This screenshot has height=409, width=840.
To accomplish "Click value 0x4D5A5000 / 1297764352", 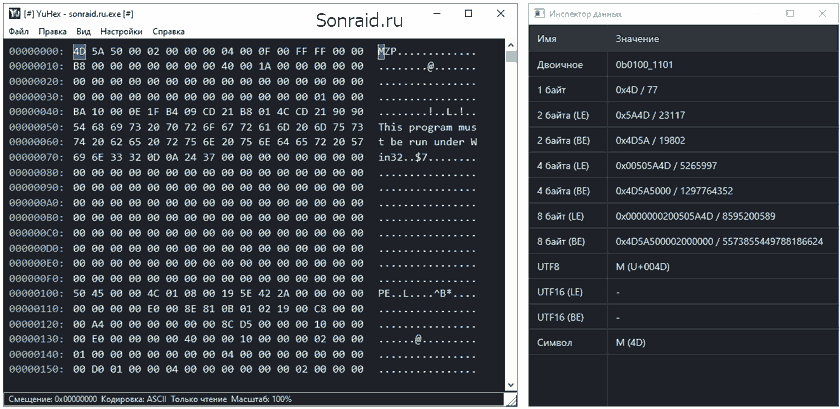I will [674, 191].
